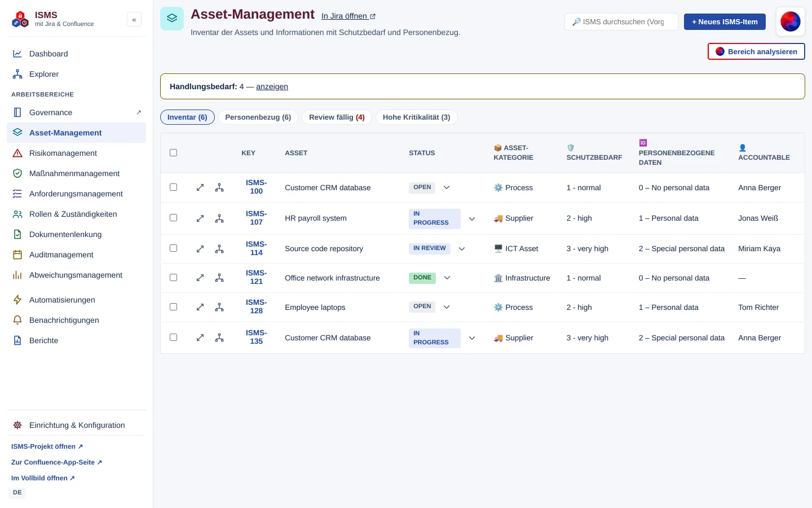This screenshot has height=508, width=812.
Task: Expand row ISMS-135 with the arrows icon
Action: [x=200, y=338]
